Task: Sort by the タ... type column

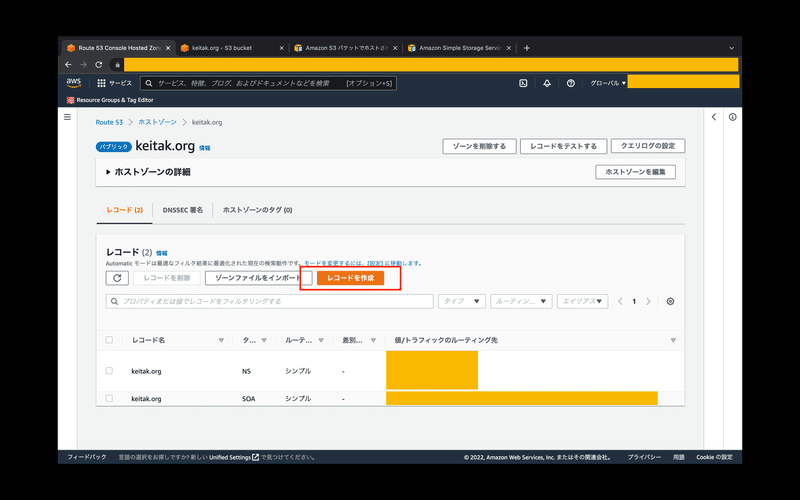Action: (264, 340)
